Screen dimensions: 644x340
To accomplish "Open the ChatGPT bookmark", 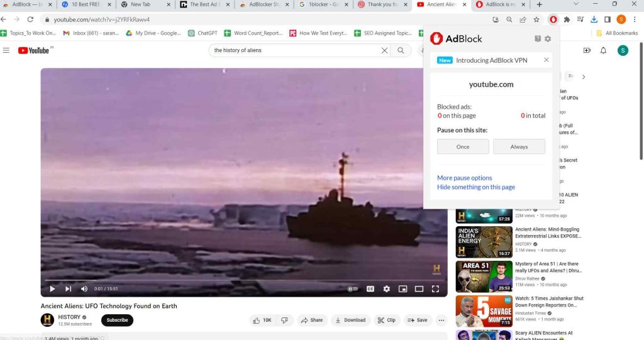I will point(203,33).
